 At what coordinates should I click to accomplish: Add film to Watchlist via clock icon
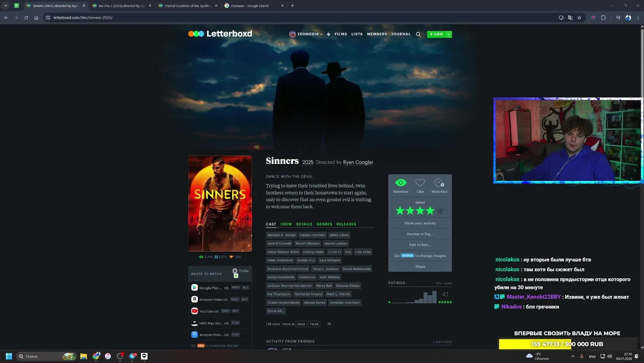[439, 183]
